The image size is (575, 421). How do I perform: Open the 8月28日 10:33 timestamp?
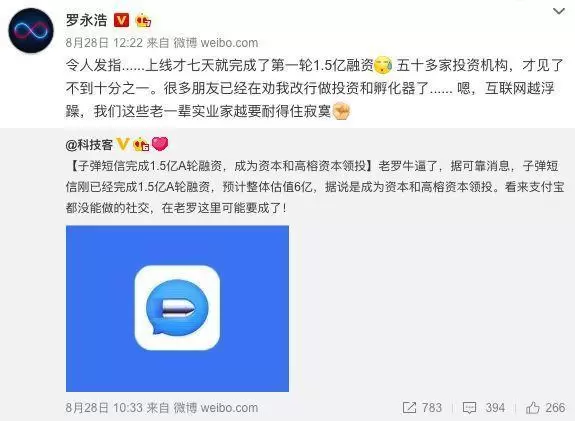(104, 407)
